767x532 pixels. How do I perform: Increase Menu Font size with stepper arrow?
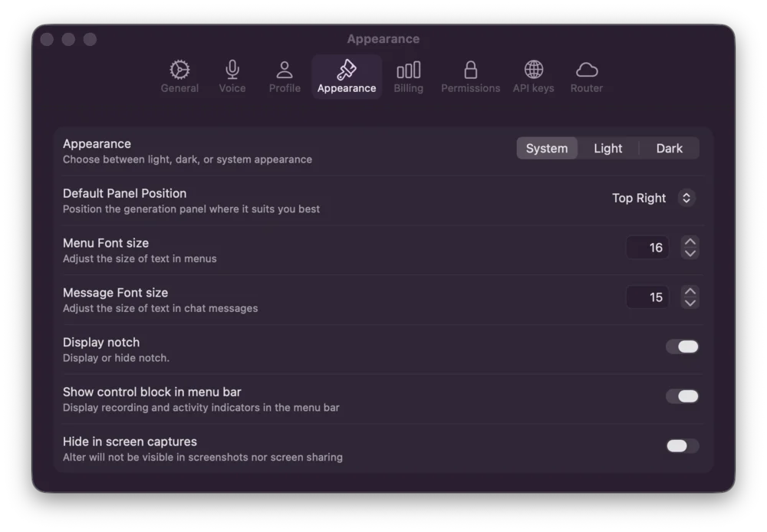click(689, 242)
